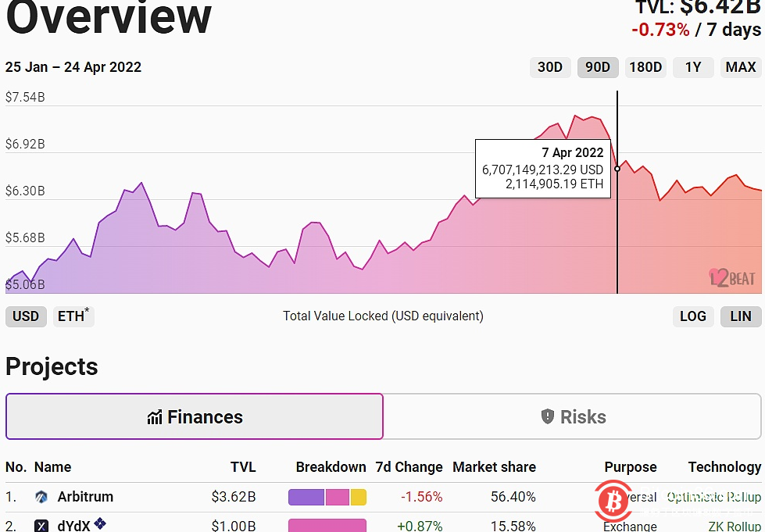Click the Arbitrum project logo icon
This screenshot has width=765, height=532.
click(41, 497)
